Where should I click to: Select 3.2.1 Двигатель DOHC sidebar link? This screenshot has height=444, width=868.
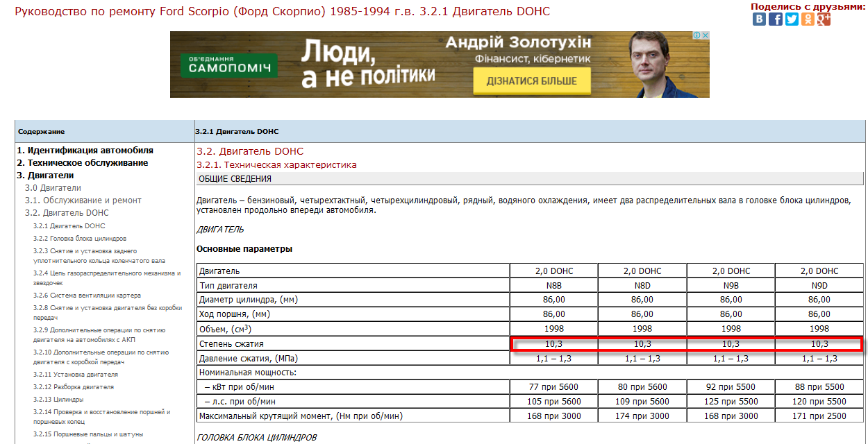[69, 225]
